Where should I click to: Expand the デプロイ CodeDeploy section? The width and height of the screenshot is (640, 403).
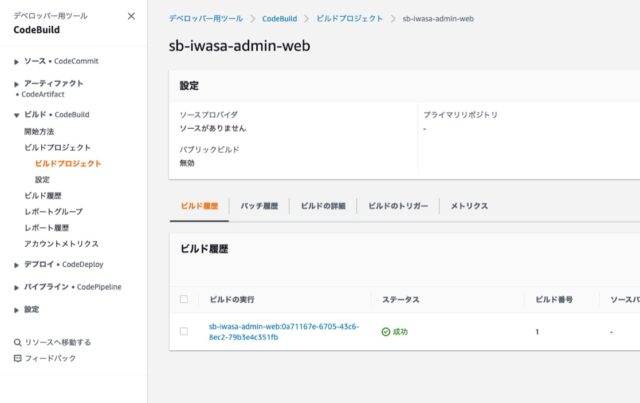(16, 265)
